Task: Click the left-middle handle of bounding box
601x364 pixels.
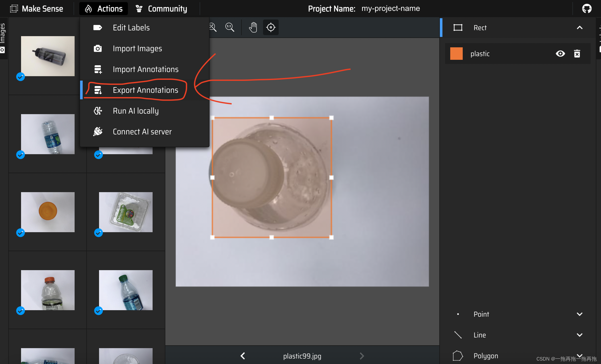Action: [x=212, y=178]
